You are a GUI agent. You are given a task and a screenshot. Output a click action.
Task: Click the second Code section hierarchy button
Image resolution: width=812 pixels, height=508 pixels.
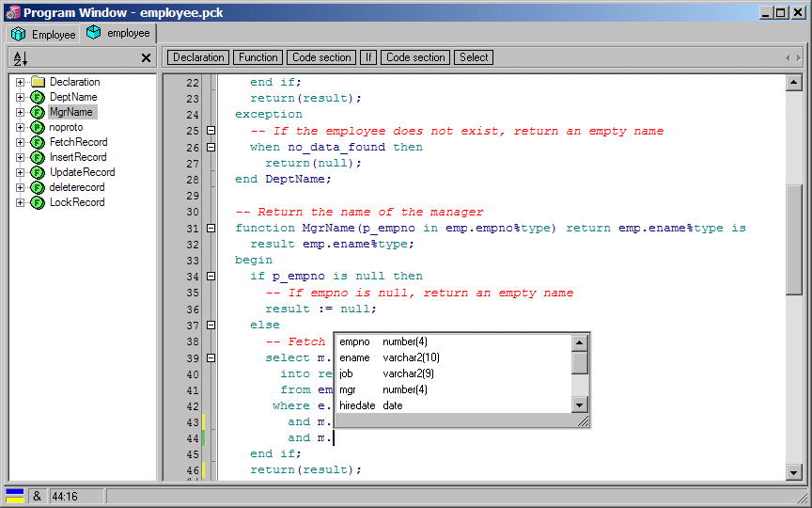(x=415, y=57)
